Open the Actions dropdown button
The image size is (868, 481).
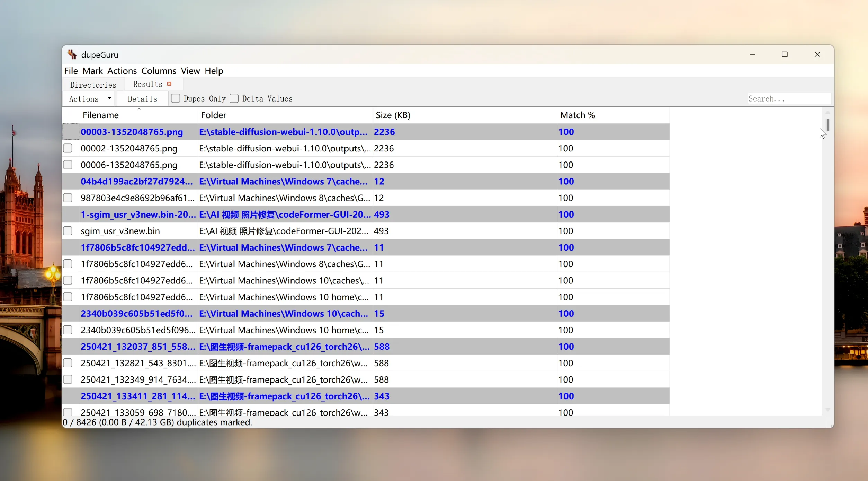coord(90,99)
